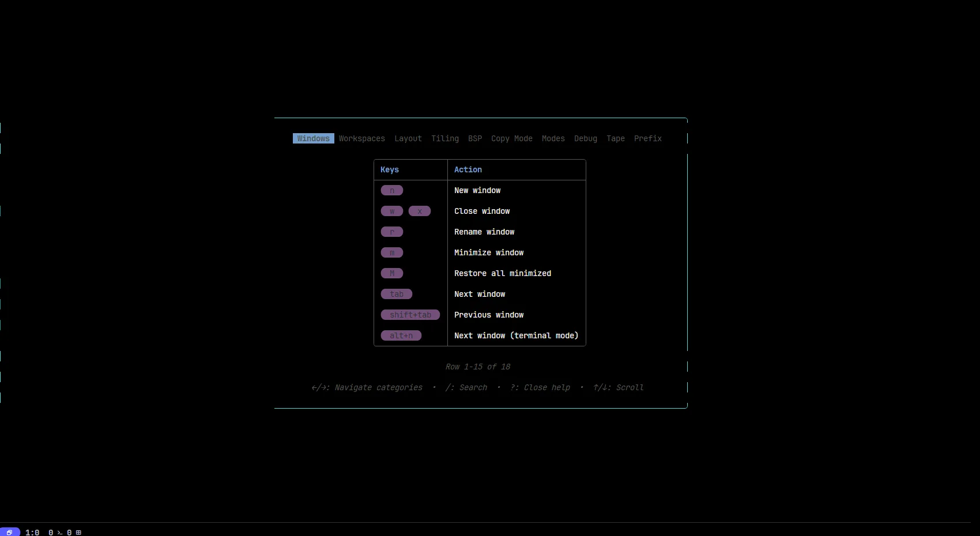Click the 'tab' key badge for Next window
This screenshot has height=536, width=980.
point(397,294)
